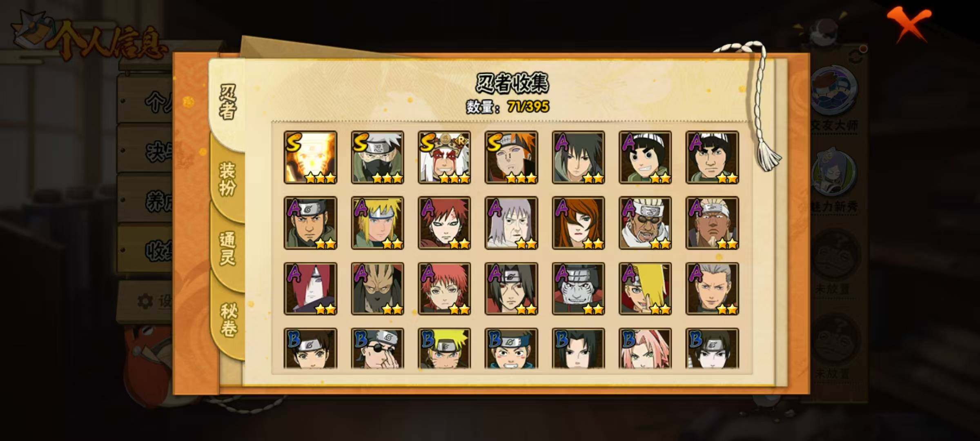Select the S-rank Kakashi ninja portrait
The width and height of the screenshot is (980, 441).
377,157
